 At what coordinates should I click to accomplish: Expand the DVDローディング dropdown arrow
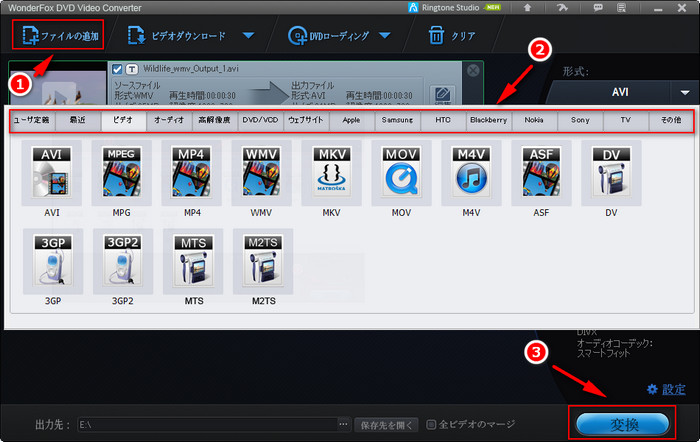pos(385,35)
